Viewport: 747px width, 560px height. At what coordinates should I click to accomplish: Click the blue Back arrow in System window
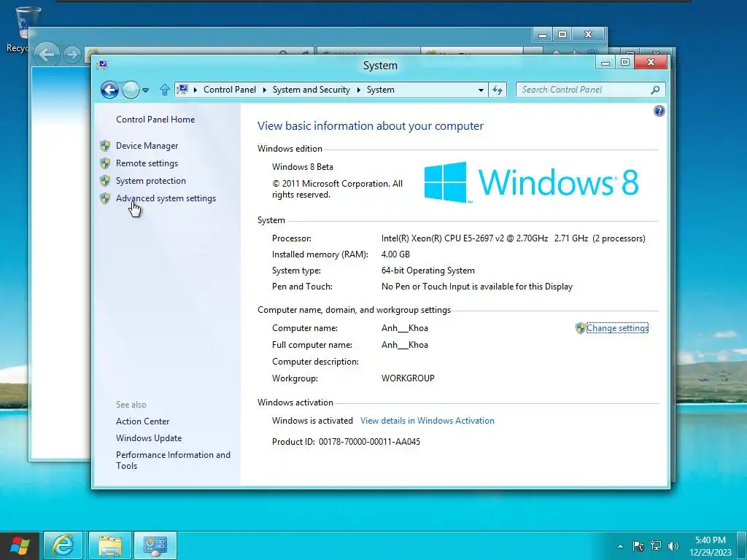tap(109, 90)
